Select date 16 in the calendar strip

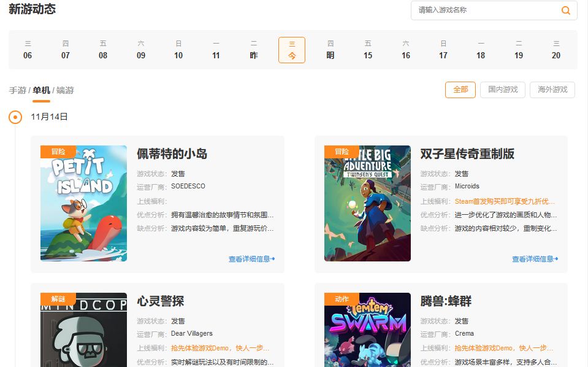pos(406,50)
